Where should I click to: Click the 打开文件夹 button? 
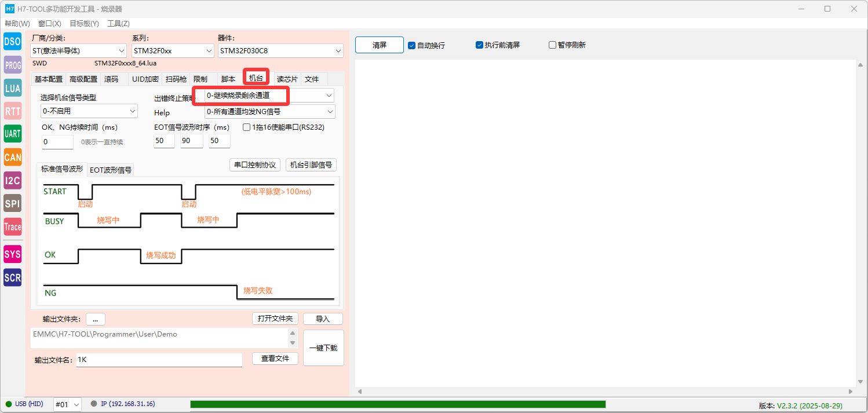(275, 319)
